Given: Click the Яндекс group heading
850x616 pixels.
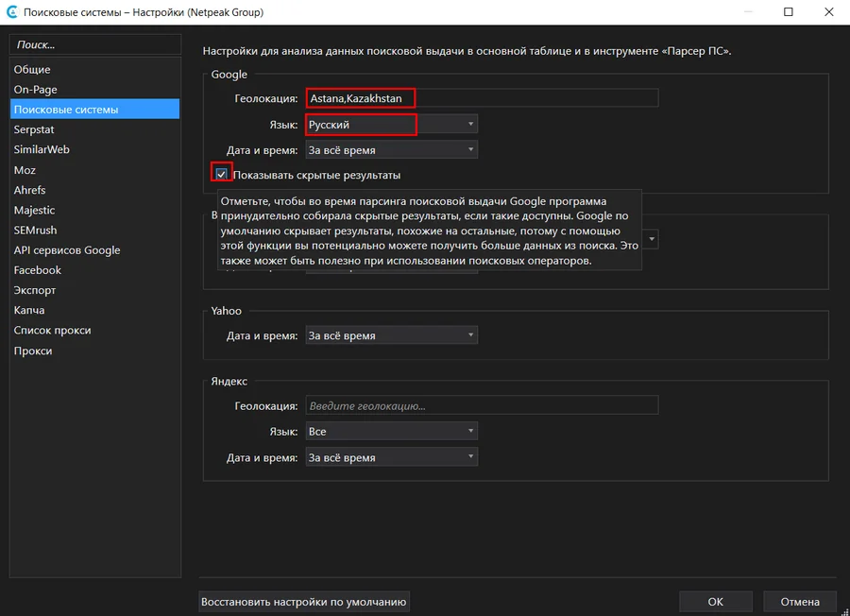Looking at the screenshot, I should [229, 381].
